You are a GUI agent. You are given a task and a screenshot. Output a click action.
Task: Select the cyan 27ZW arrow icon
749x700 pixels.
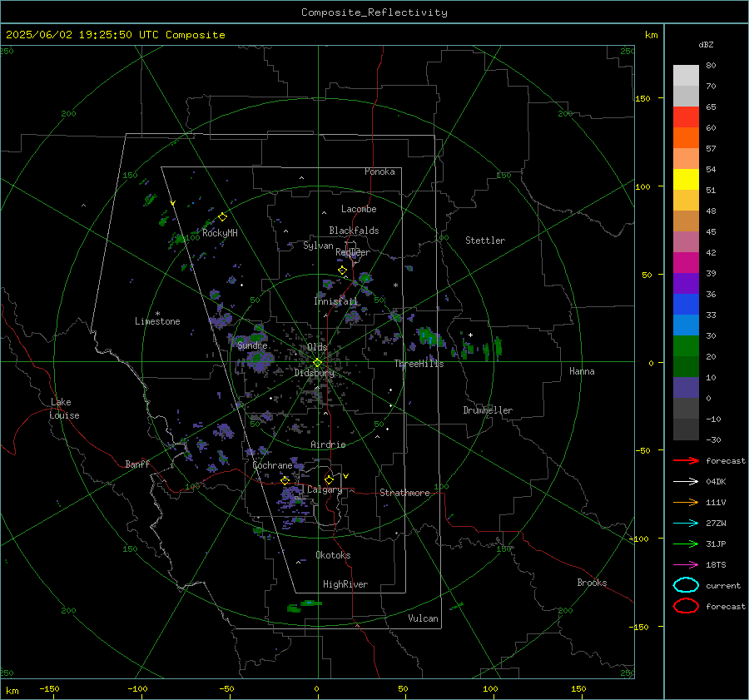pos(686,524)
